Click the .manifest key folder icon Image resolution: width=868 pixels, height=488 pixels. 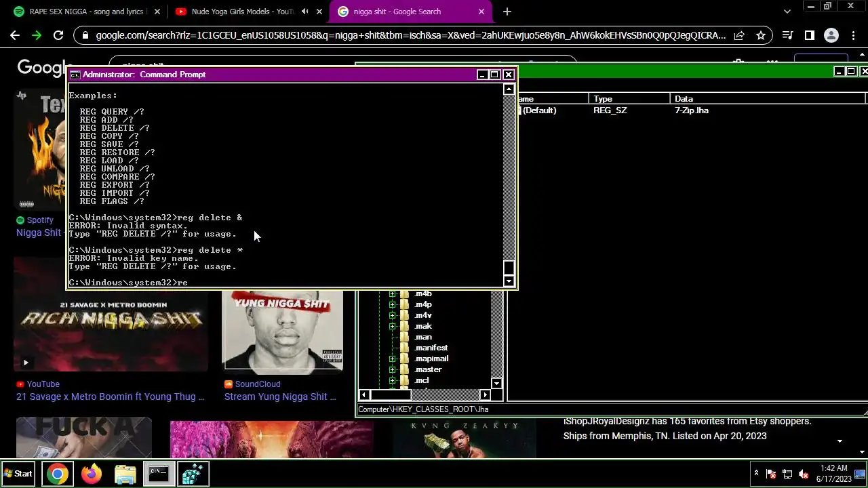[x=405, y=348]
